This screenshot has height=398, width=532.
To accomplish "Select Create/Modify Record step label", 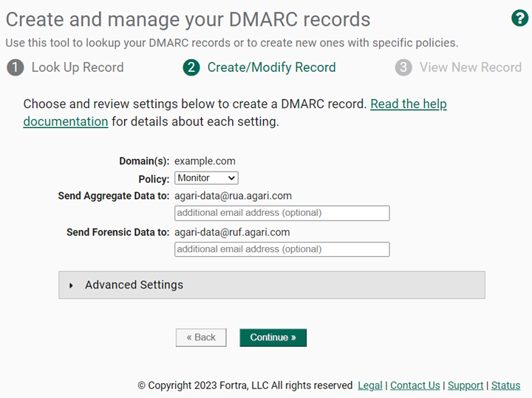I will (271, 67).
